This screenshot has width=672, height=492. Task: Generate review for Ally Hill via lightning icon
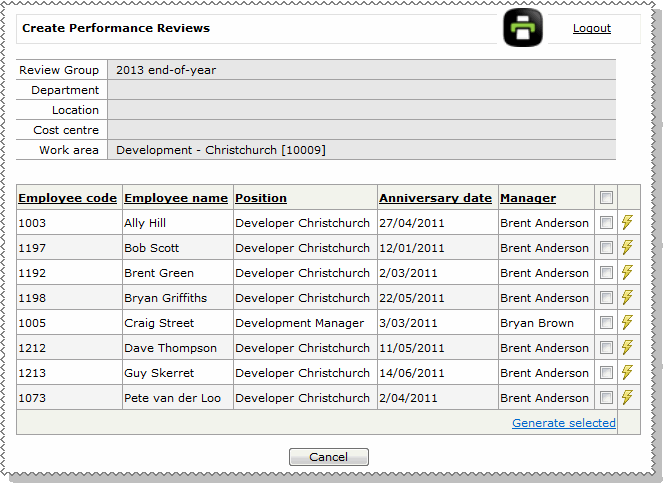627,222
